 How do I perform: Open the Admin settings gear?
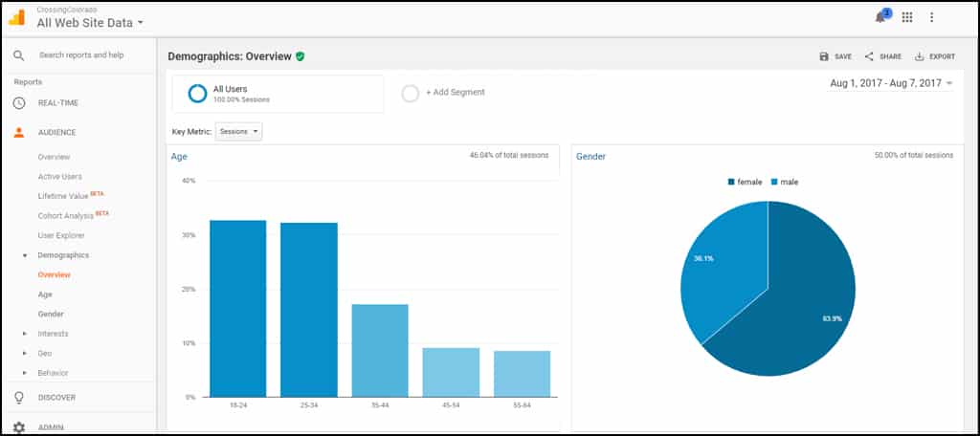coord(18,427)
